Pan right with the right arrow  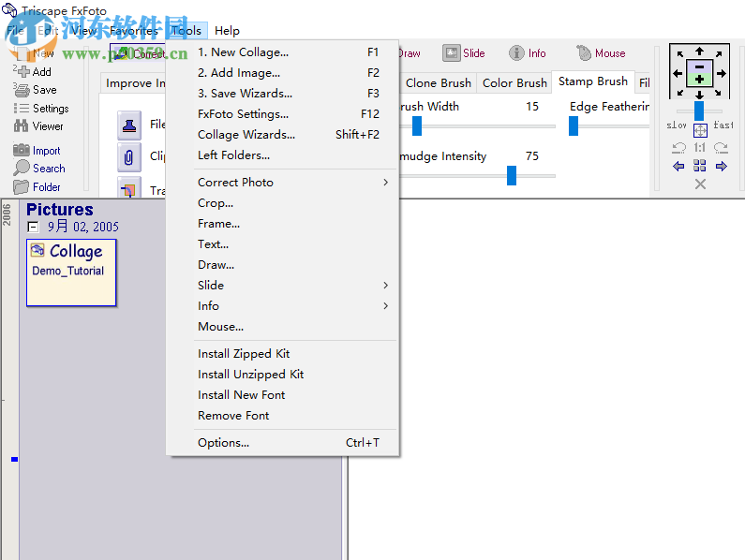click(x=722, y=73)
